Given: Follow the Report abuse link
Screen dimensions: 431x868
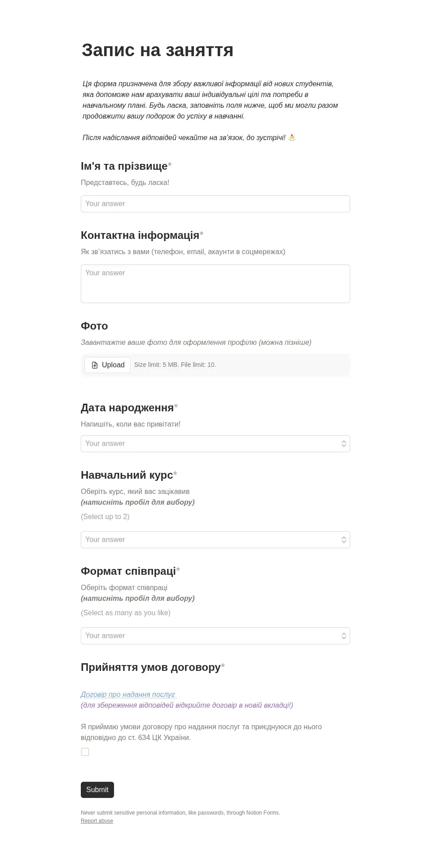Looking at the screenshot, I should point(97,821).
